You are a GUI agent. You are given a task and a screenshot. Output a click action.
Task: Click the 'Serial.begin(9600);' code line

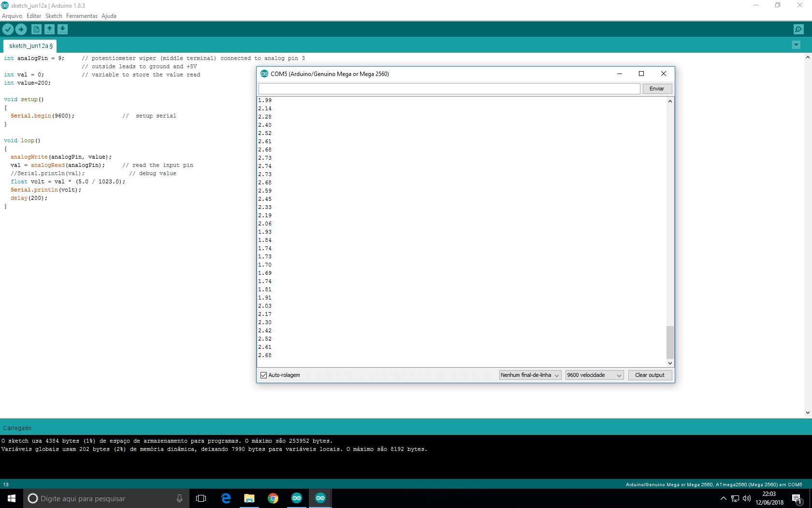(x=43, y=116)
